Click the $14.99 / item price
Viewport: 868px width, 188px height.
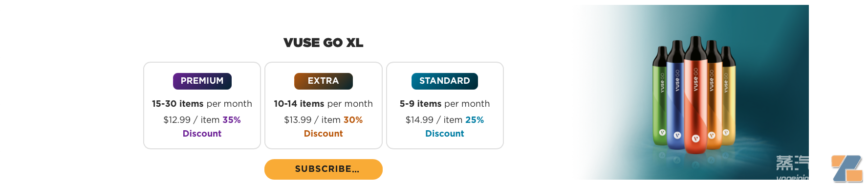434,120
